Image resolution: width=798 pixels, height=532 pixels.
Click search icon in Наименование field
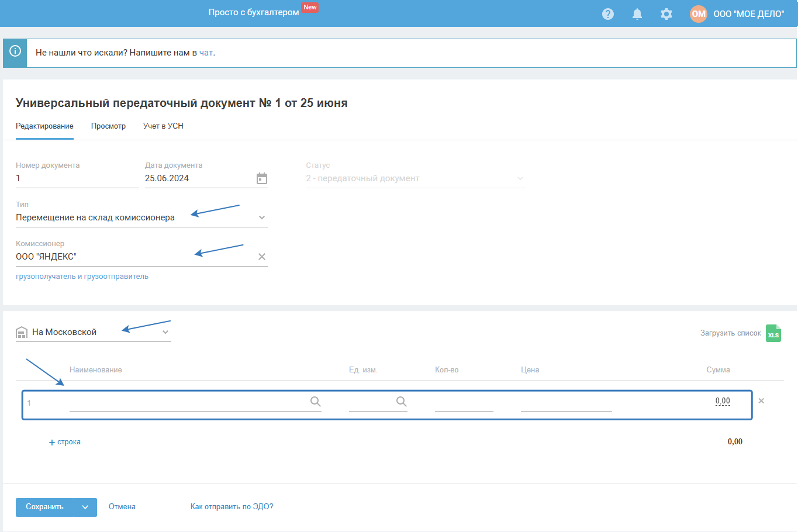pos(315,402)
